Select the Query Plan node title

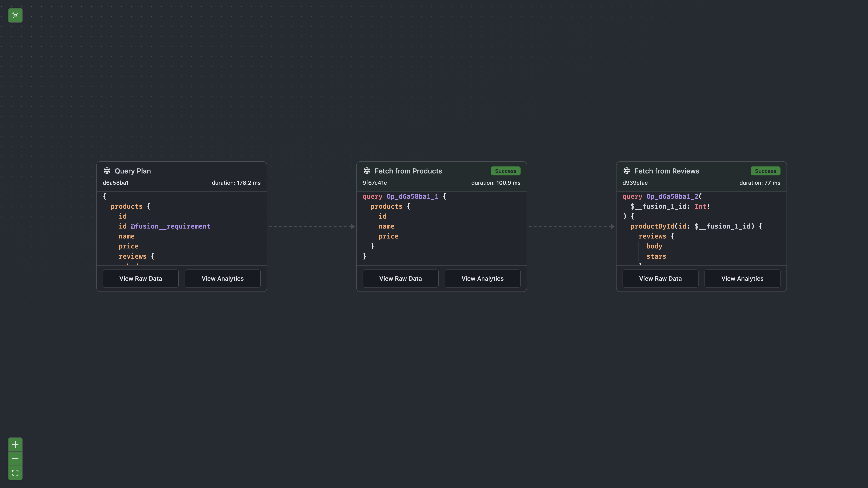click(x=133, y=171)
